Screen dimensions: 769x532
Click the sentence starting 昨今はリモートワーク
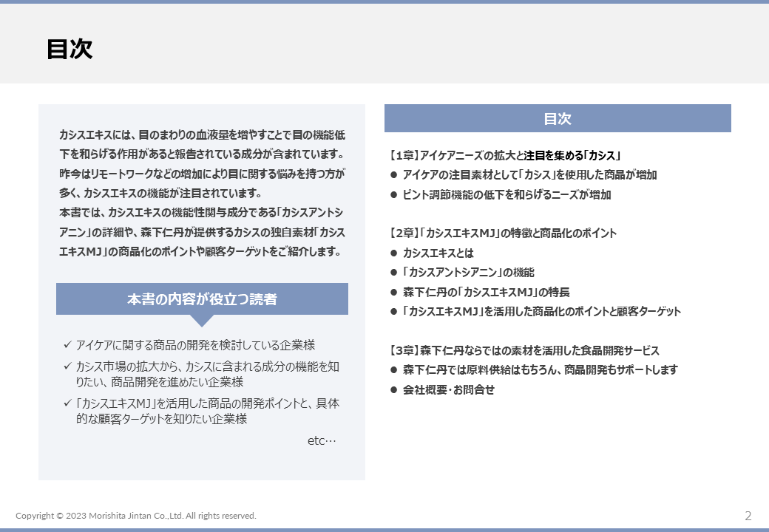(202, 183)
